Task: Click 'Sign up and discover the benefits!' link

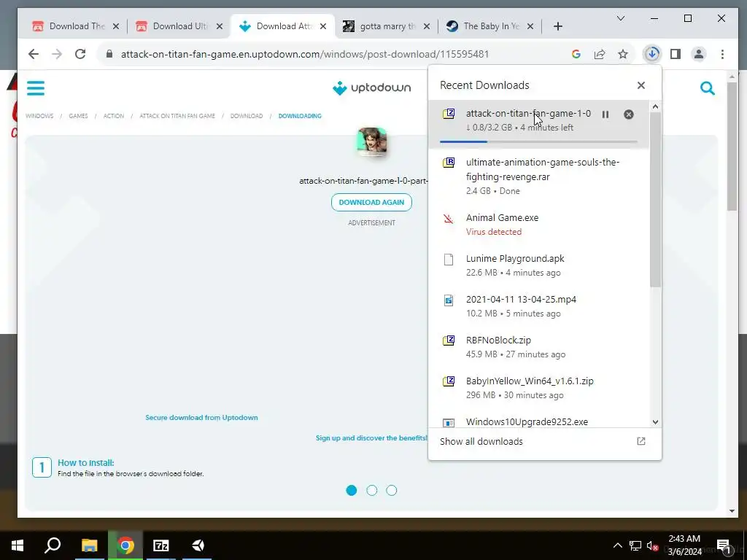Action: (x=371, y=438)
